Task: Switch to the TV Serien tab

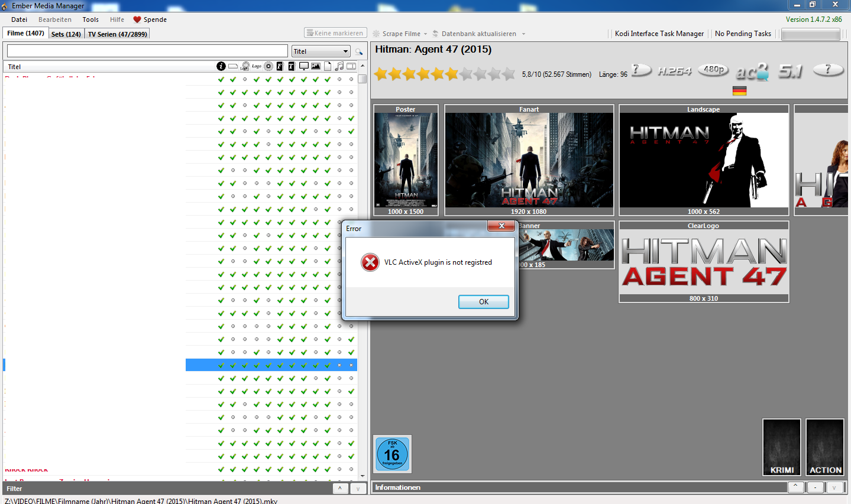Action: click(x=118, y=34)
